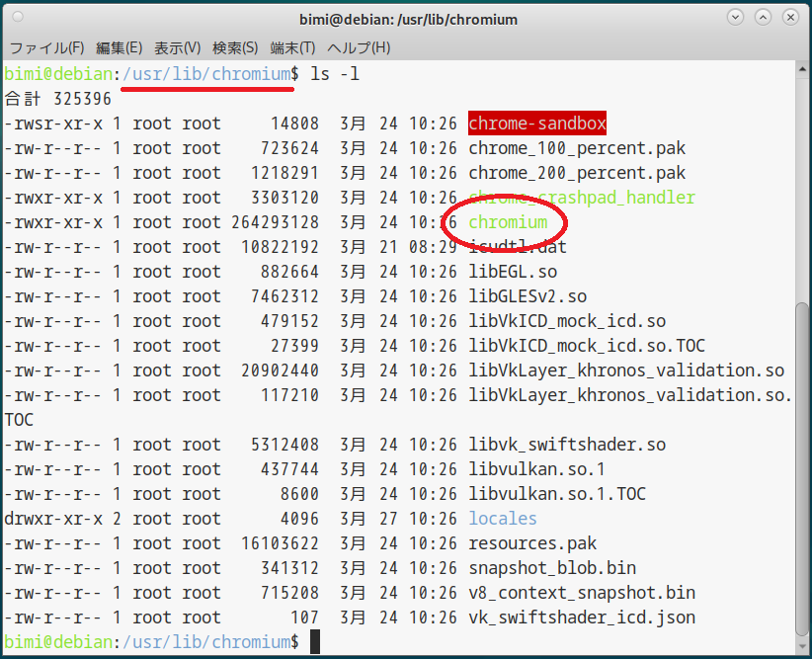The width and height of the screenshot is (812, 659).
Task: Close the terminal window
Action: coord(788,19)
